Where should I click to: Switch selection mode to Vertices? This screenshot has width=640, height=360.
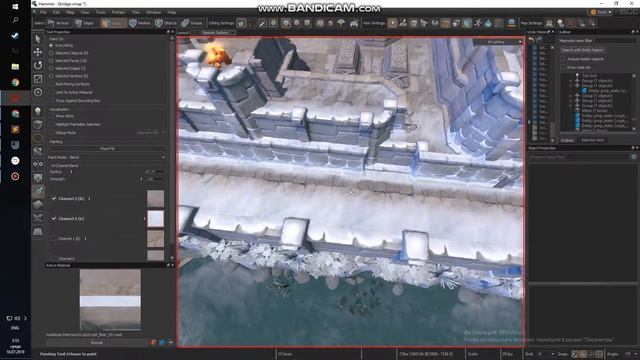point(58,23)
